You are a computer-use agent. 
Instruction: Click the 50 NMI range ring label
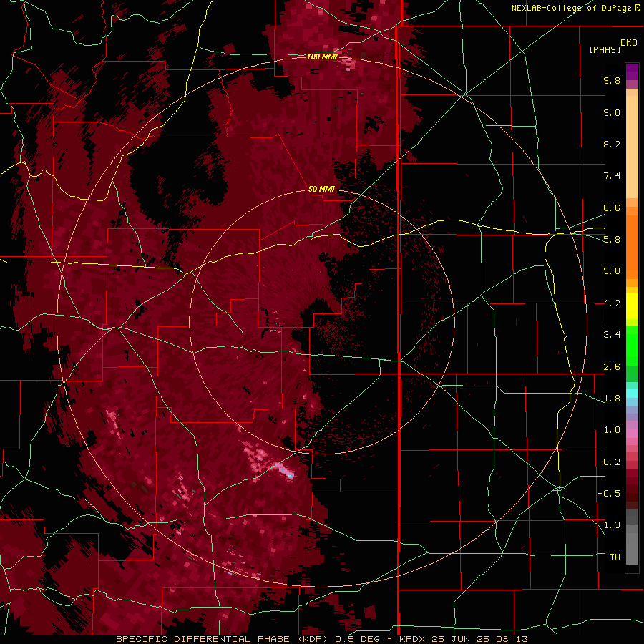(x=321, y=189)
